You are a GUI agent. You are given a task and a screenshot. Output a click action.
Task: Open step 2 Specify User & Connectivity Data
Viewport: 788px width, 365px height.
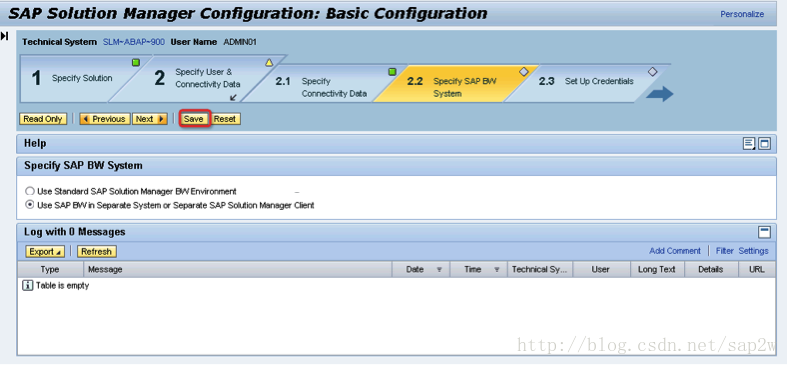point(201,78)
